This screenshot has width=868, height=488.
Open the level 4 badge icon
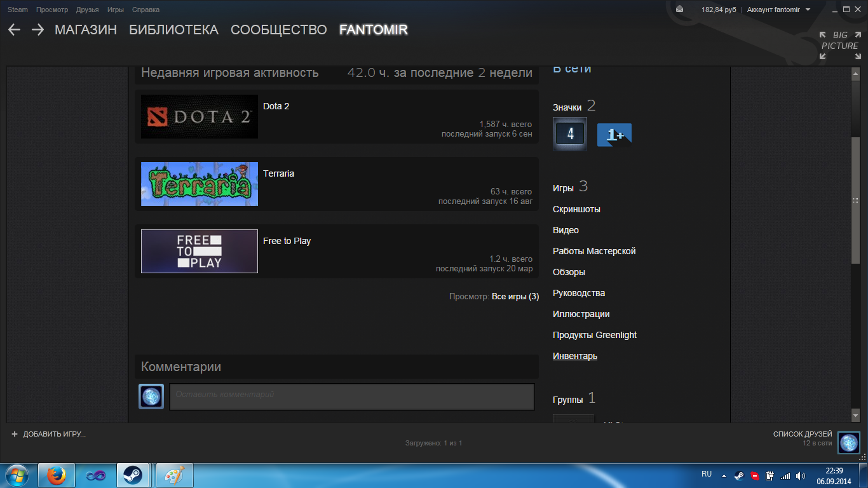pyautogui.click(x=570, y=134)
